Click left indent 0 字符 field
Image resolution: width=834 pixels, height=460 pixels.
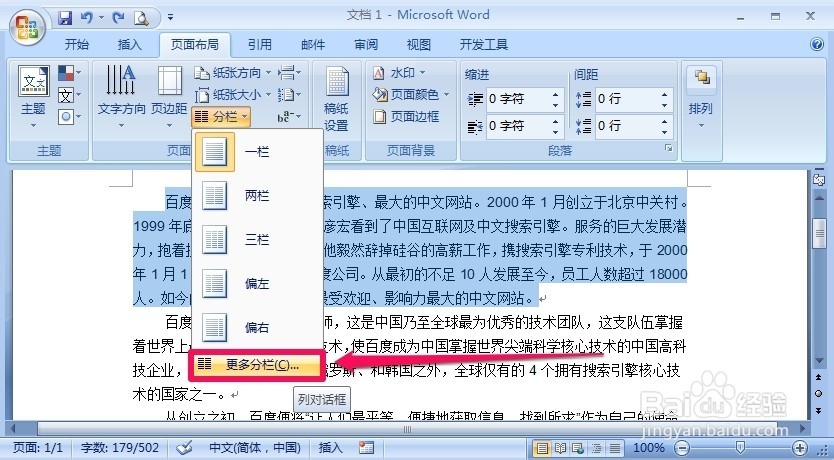[x=517, y=99]
